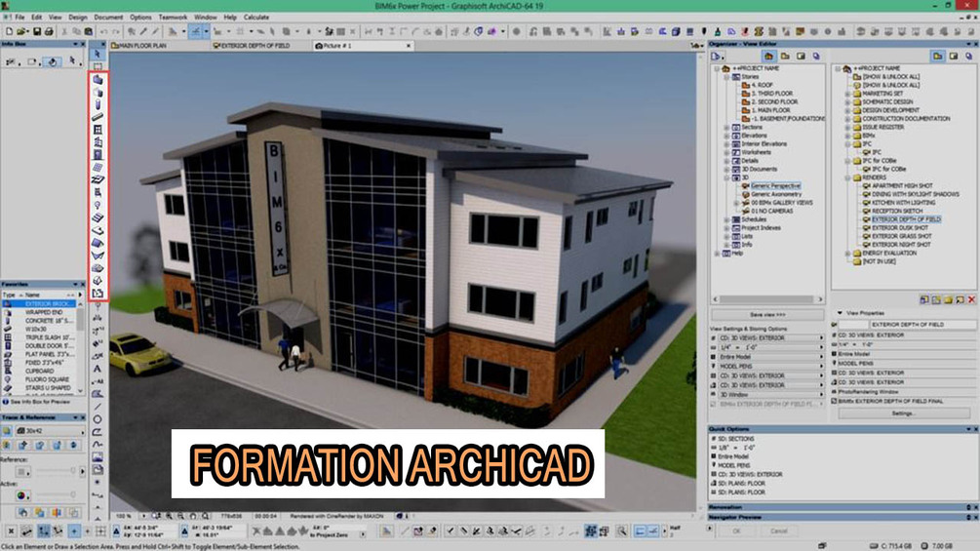Collapse the Stories tree node
The height and width of the screenshot is (551, 980).
point(726,76)
